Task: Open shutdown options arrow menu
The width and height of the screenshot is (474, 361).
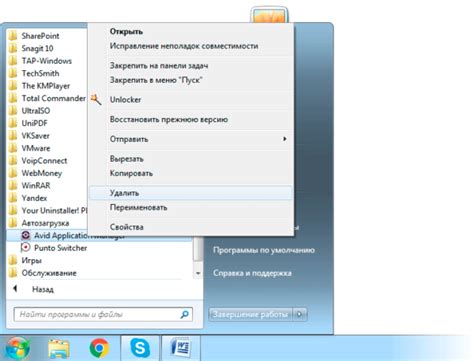Action: coord(300,314)
